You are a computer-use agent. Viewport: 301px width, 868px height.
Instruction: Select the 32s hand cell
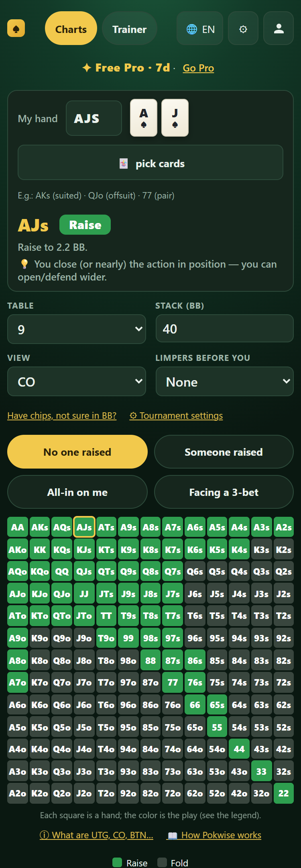(284, 771)
